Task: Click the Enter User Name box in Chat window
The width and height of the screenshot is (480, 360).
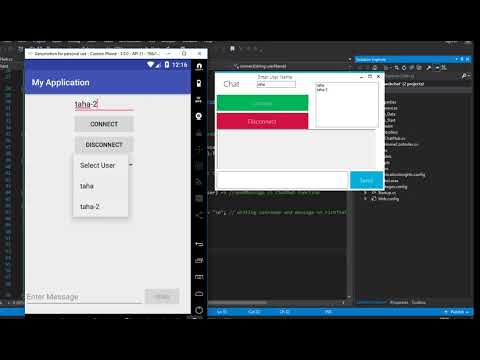Action: pos(276,84)
